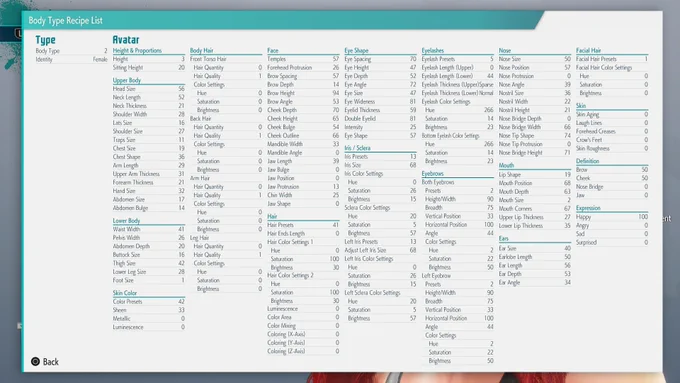Select the Eye Spacing row
This screenshot has width=680, height=383.
(380, 59)
